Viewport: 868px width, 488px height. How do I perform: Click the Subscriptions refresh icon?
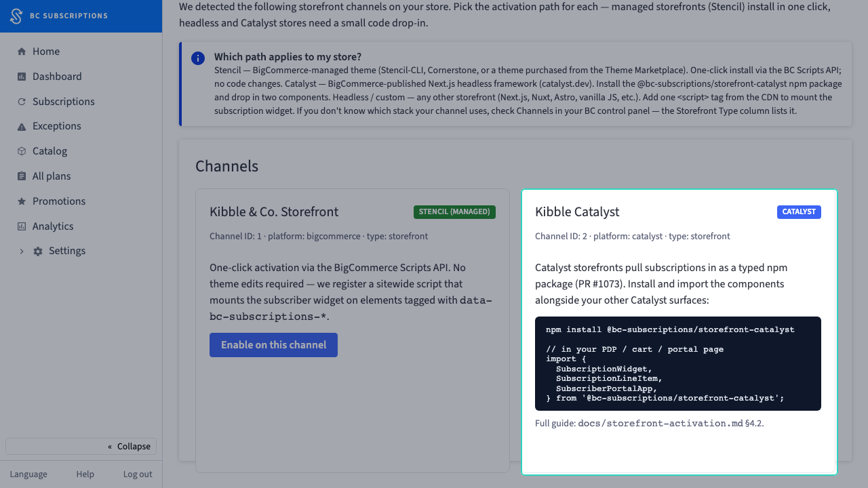coord(22,102)
